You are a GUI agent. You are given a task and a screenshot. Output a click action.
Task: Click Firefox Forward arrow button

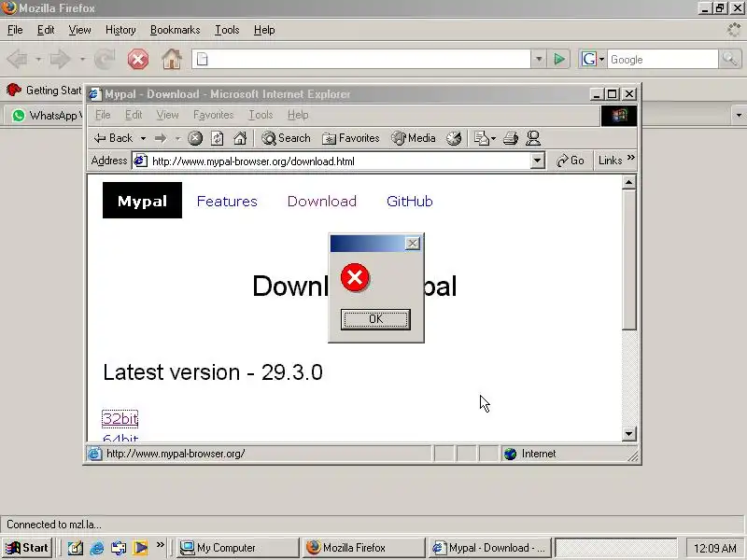coord(61,60)
